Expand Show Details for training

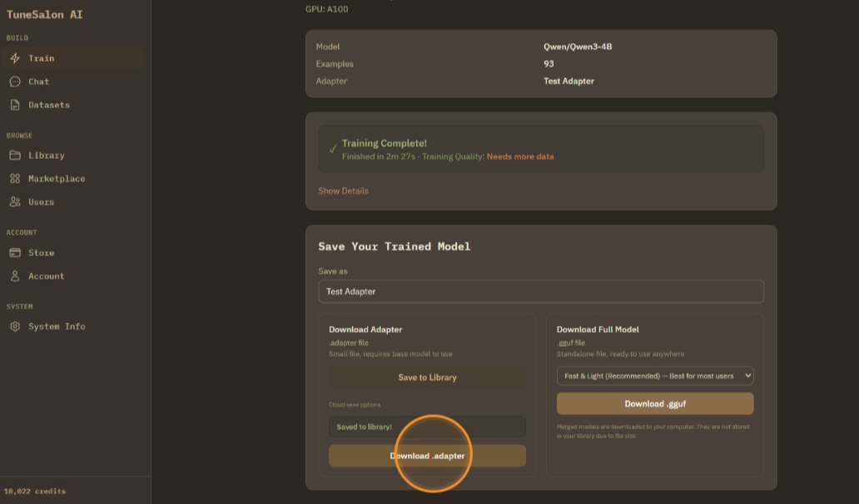tap(343, 191)
